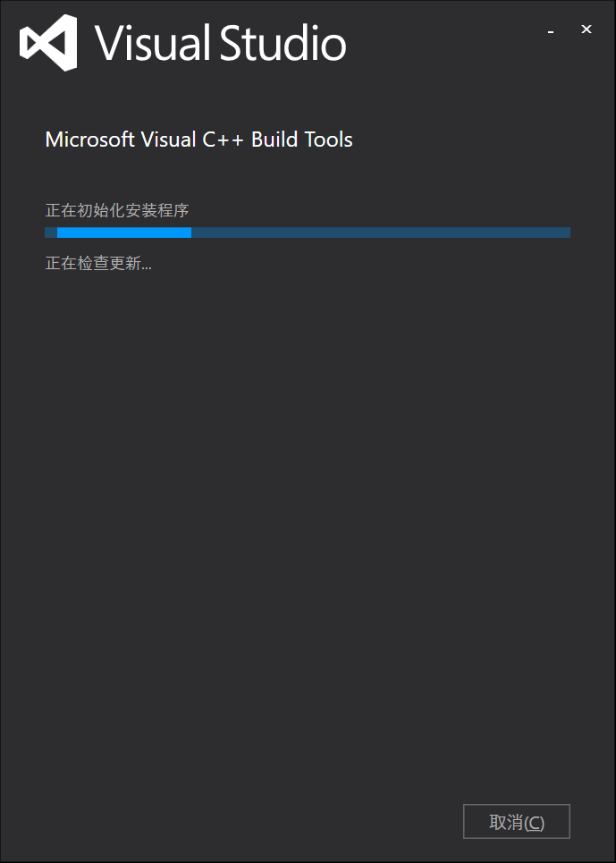Click "Build" in the product heading
The height and width of the screenshot is (863, 616).
point(273,140)
